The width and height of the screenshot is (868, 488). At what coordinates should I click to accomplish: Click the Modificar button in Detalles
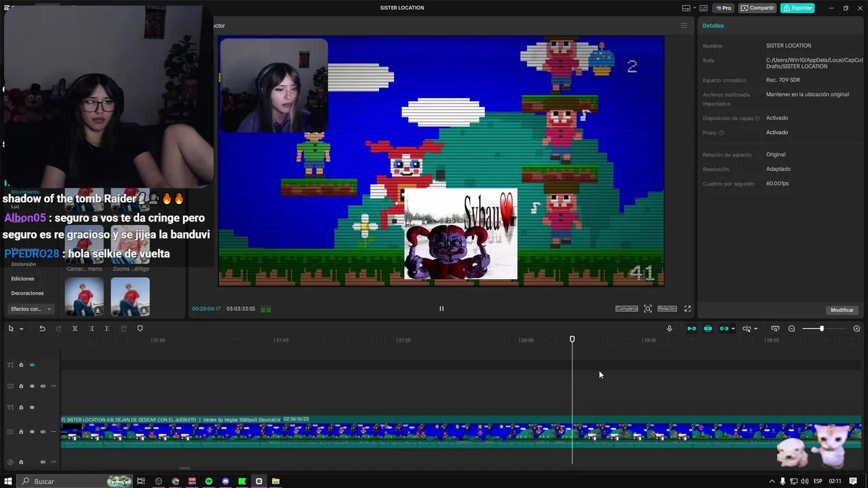pyautogui.click(x=842, y=310)
